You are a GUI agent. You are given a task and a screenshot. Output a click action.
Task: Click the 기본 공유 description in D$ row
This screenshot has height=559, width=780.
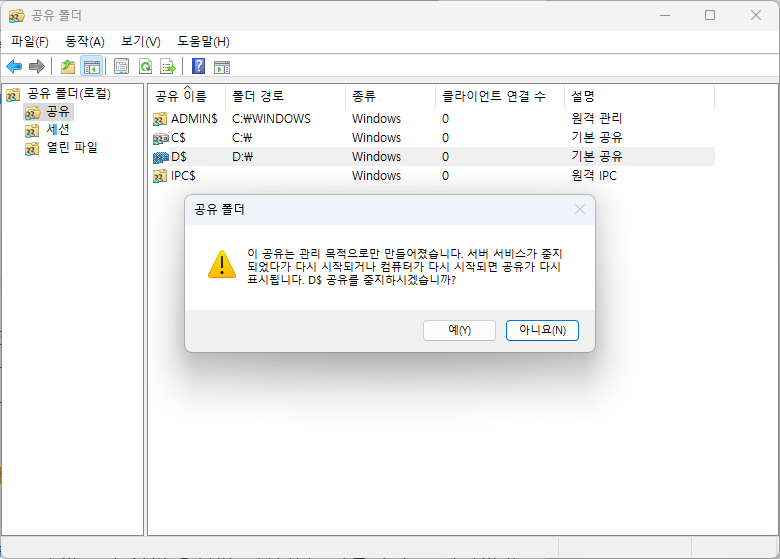coord(596,156)
